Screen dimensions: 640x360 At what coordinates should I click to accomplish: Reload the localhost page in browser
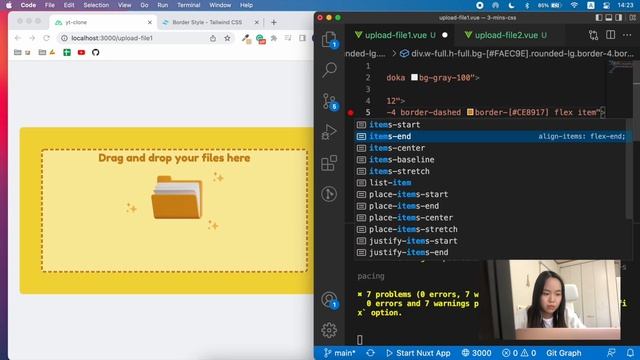tap(47, 38)
